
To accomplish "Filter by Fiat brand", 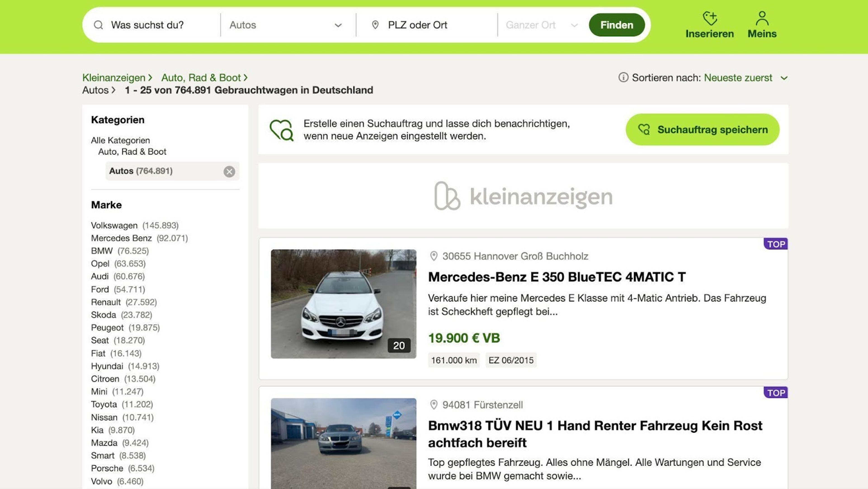I will 98,353.
